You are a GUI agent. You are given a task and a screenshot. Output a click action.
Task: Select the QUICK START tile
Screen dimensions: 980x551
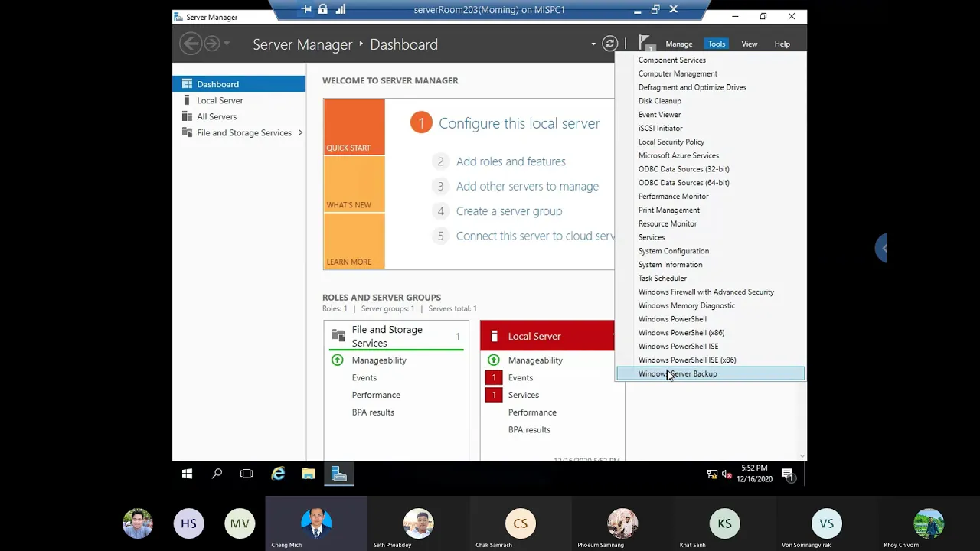pyautogui.click(x=354, y=127)
